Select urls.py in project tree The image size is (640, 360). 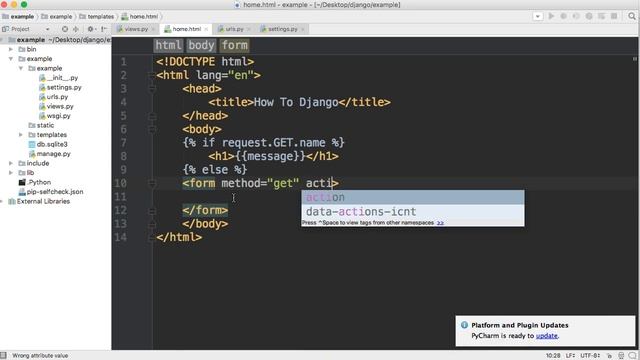[x=53, y=97]
